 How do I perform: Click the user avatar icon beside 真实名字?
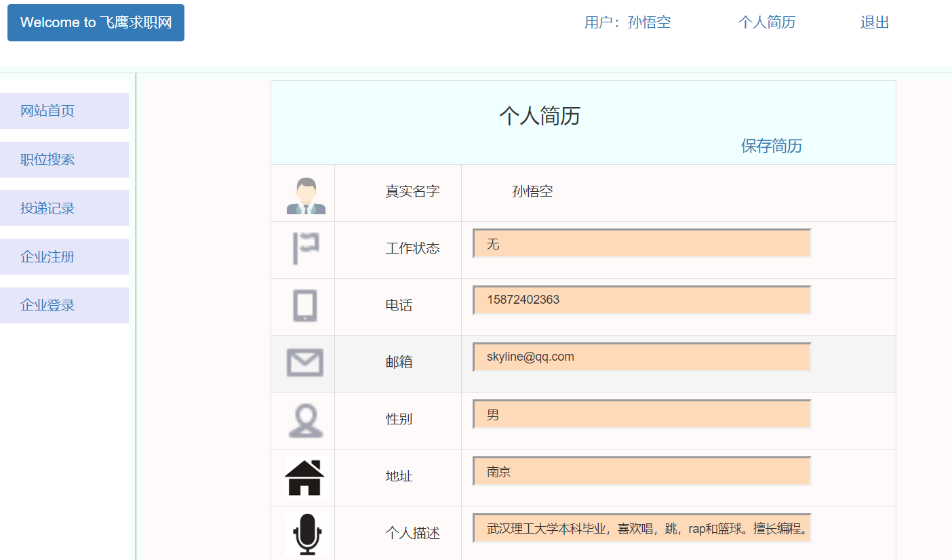point(306,195)
